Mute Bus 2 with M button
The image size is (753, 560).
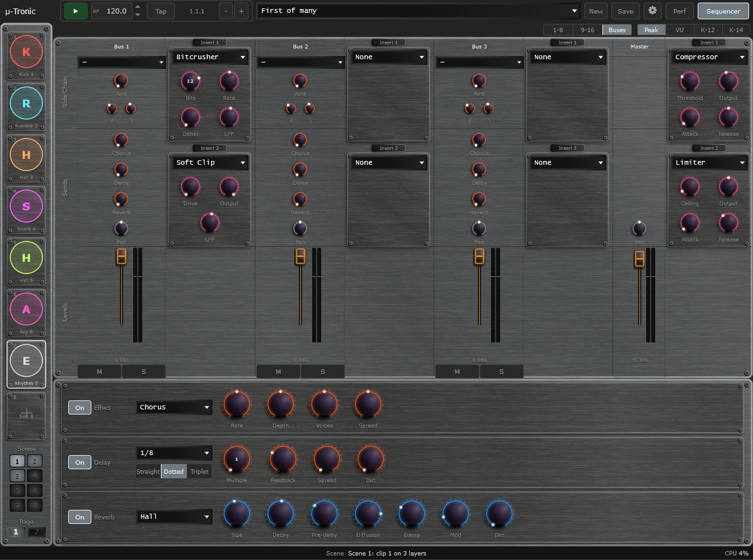(278, 372)
